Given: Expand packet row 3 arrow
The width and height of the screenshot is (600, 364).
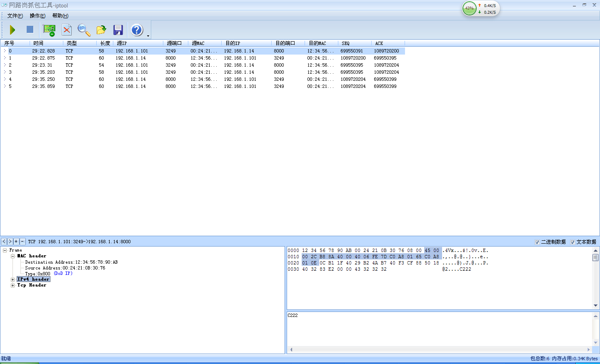Looking at the screenshot, I should point(5,72).
